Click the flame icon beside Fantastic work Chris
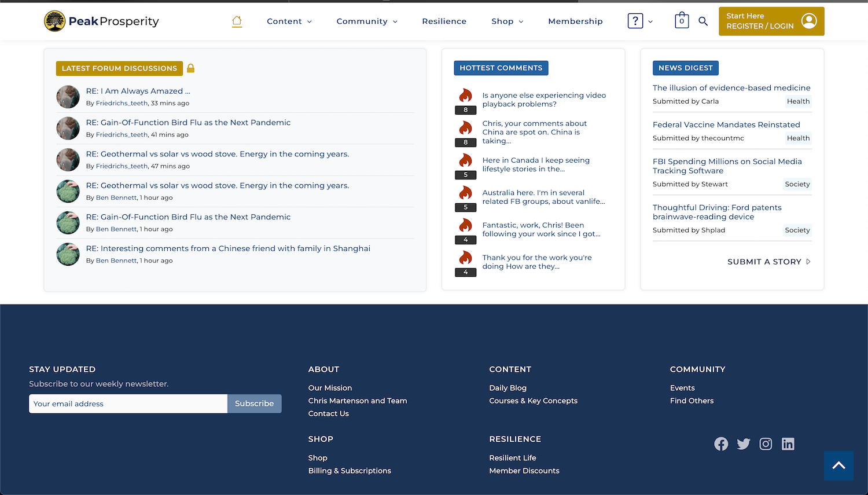The image size is (868, 495). pos(466,225)
